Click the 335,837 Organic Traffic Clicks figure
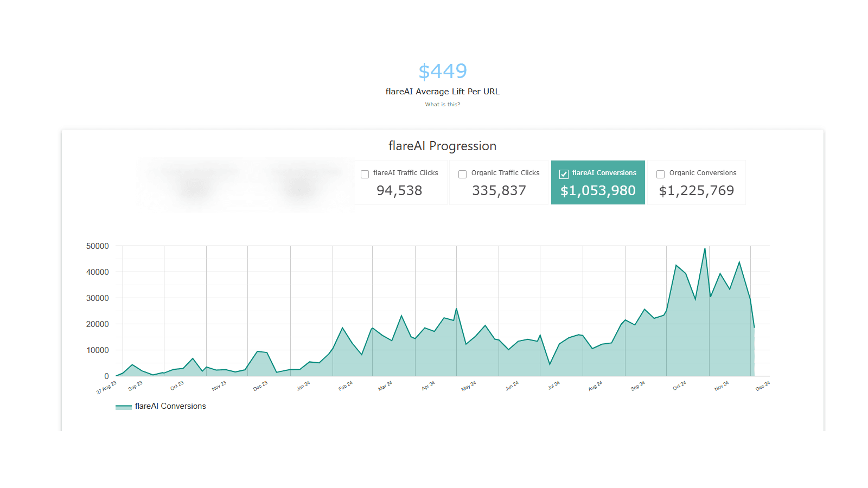 (499, 190)
